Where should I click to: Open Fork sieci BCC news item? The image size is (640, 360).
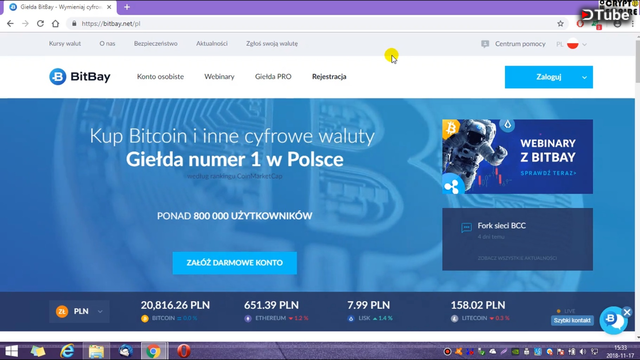point(502,226)
